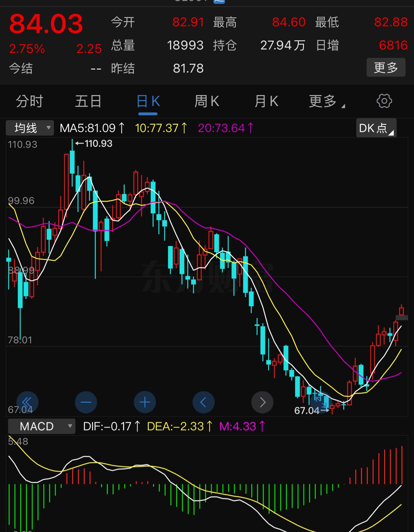Move chart left with single left chevron
Viewport: 414px width, 532px height.
click(203, 402)
